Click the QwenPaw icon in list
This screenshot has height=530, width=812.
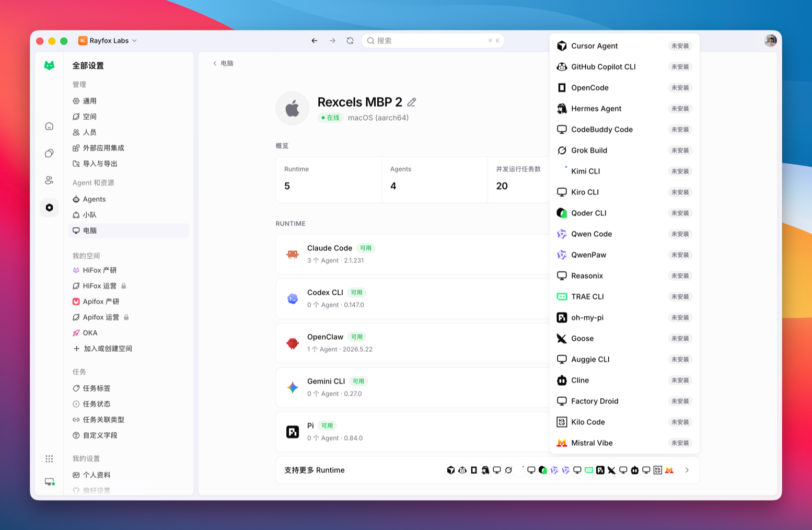click(x=562, y=255)
